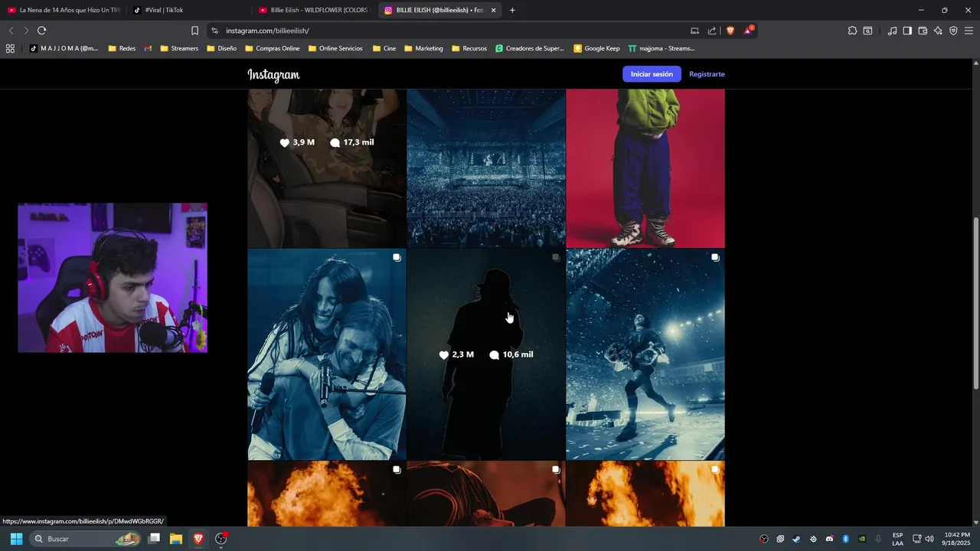
Task: Open the Brave VPN shield icon
Action: 953,31
